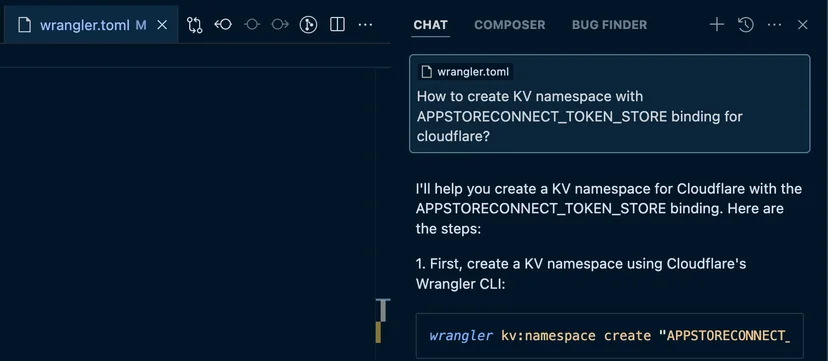Screen dimensions: 828x361
Task: Click the middle commit dot icon
Action: (252, 24)
